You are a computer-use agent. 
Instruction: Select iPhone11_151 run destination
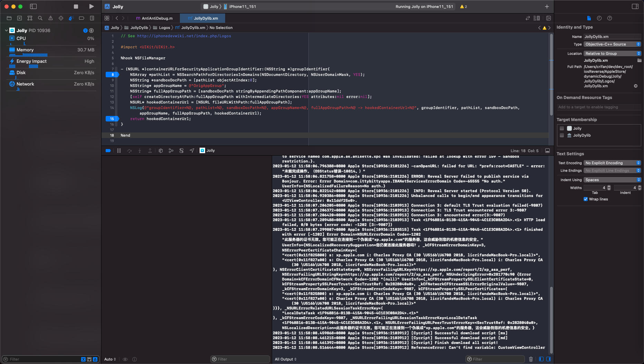(240, 7)
